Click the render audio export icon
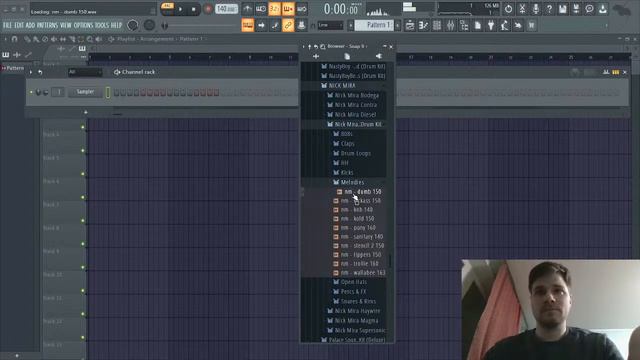 pos(576,9)
